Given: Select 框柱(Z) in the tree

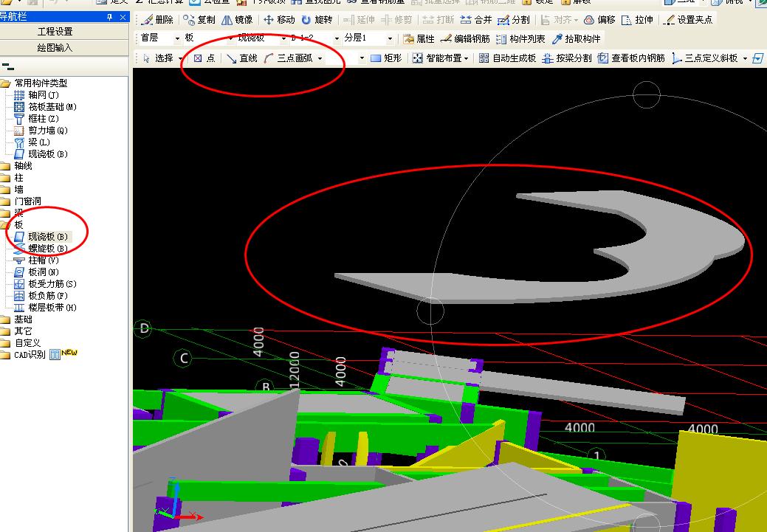Looking at the screenshot, I should click(x=44, y=118).
